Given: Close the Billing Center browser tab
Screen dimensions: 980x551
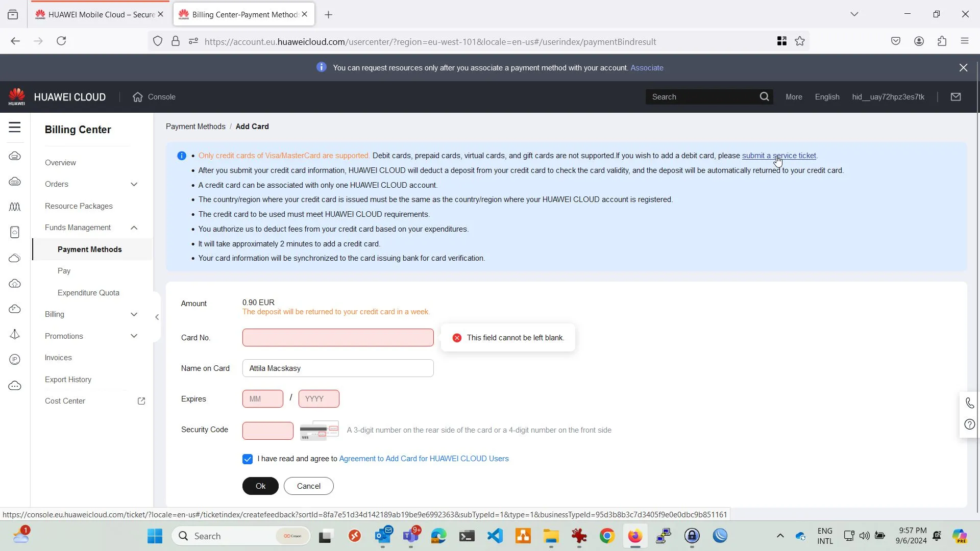Looking at the screenshot, I should point(305,14).
